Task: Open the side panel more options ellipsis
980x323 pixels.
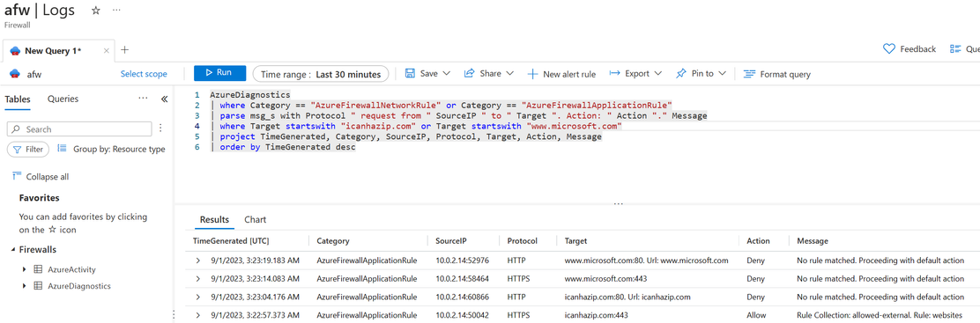Action: pos(143,99)
